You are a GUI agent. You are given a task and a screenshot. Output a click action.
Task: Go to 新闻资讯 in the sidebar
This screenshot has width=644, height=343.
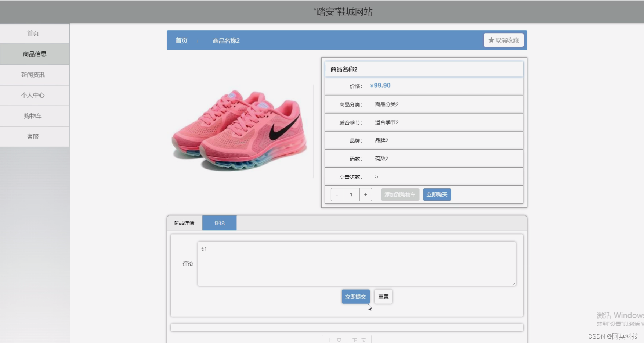pyautogui.click(x=35, y=75)
